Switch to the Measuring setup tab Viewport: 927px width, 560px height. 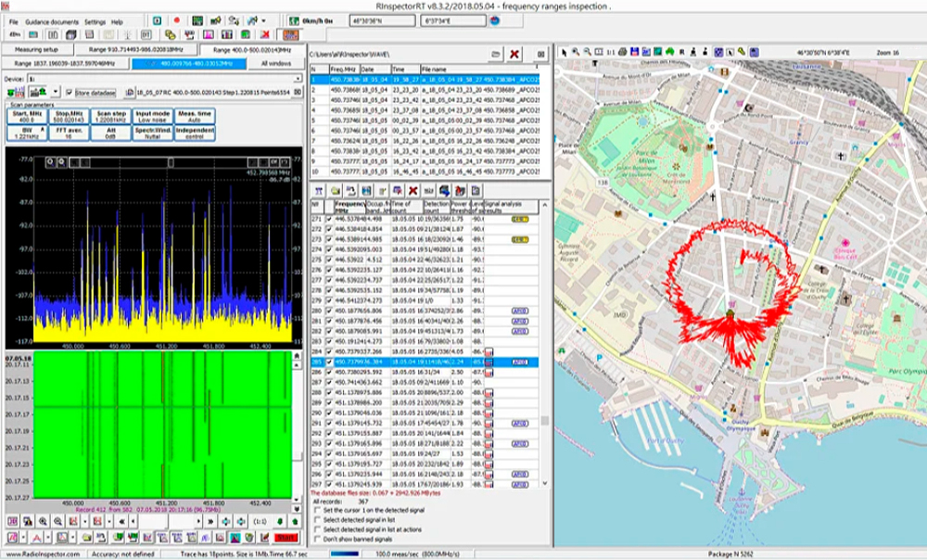[x=37, y=49]
